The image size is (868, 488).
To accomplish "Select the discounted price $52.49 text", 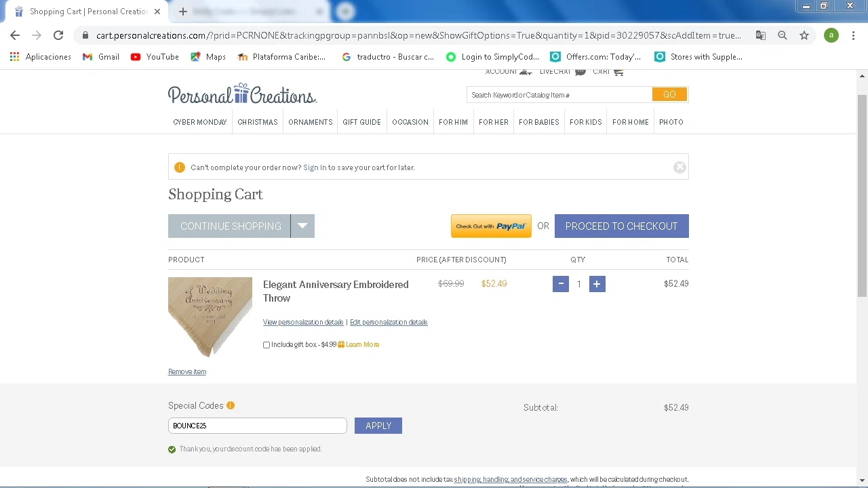I will 494,284.
